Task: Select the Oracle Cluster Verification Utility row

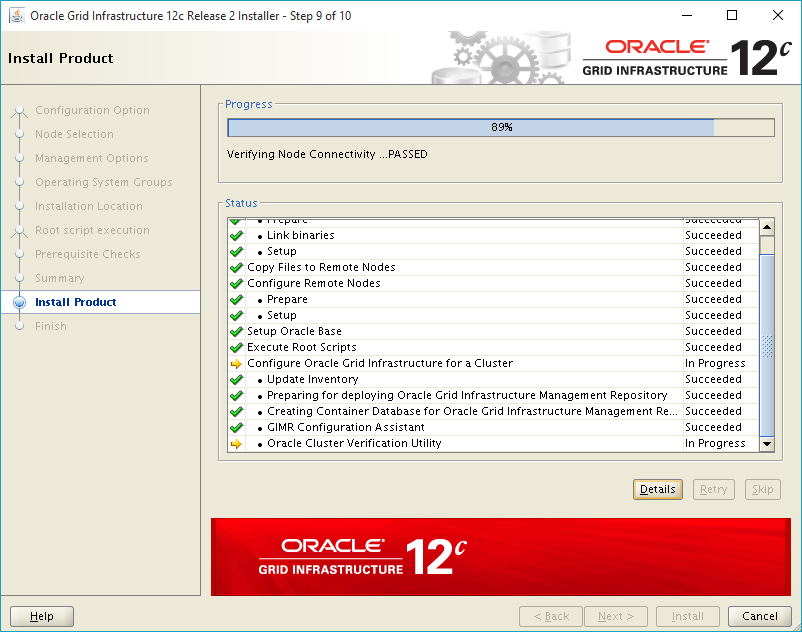Action: [x=494, y=443]
